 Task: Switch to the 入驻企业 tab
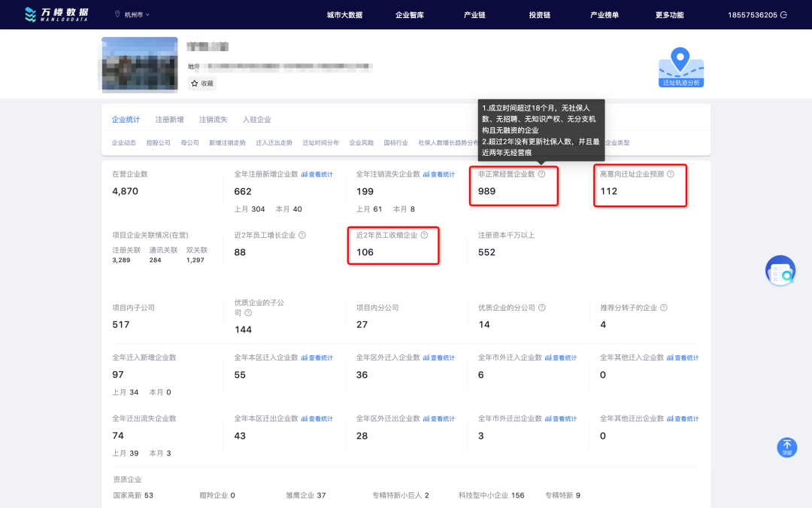[259, 119]
